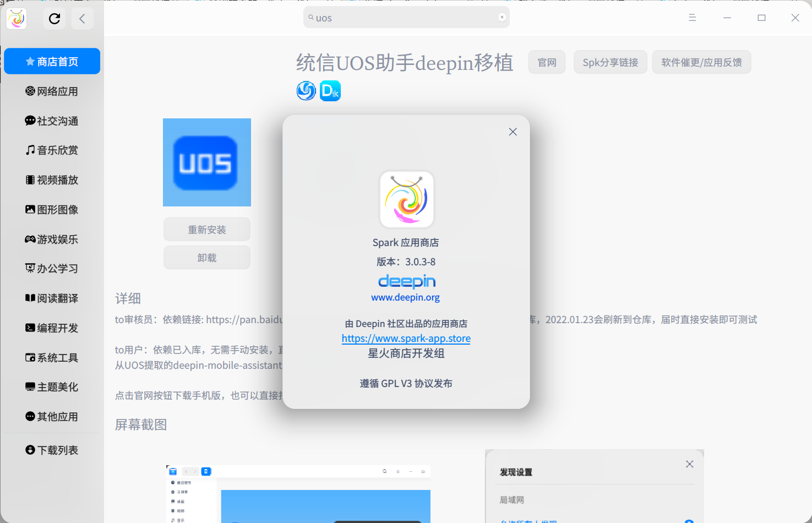The height and width of the screenshot is (523, 812).
Task: Enable sharing in the 发现设置 panel
Action: coord(689,520)
